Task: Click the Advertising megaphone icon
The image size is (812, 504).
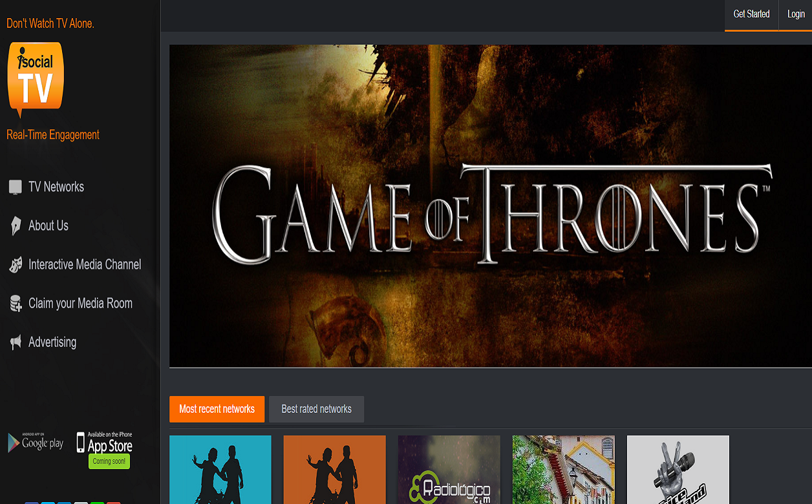Action: click(x=16, y=342)
